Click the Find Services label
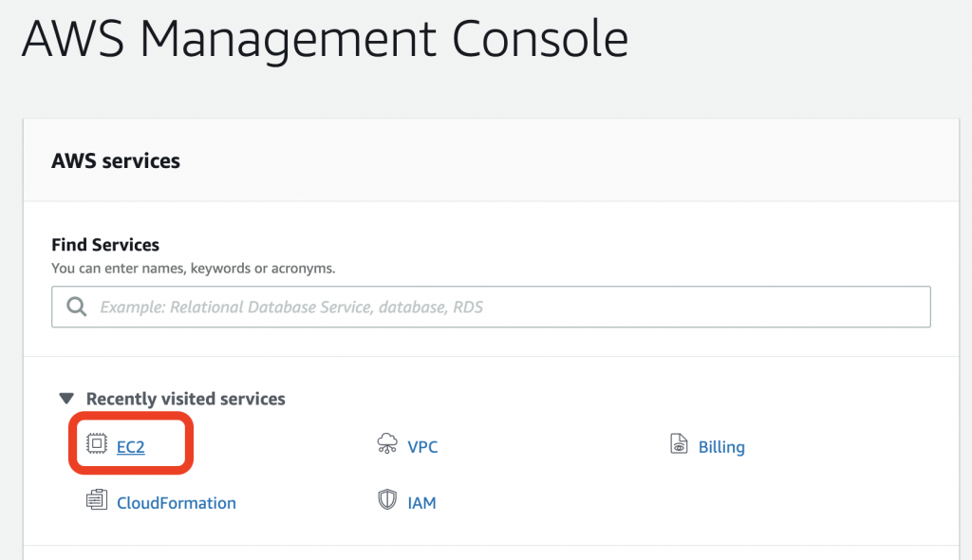Screen dimensions: 972x560 (x=105, y=245)
